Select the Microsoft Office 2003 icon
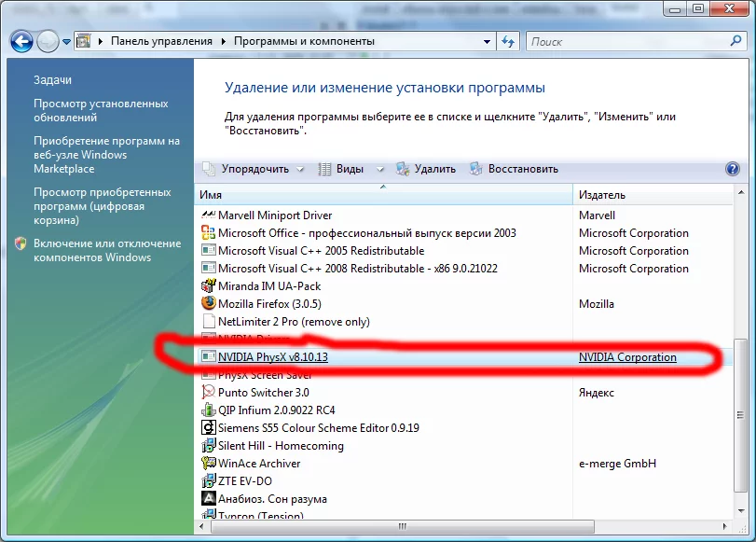The image size is (756, 542). [208, 232]
